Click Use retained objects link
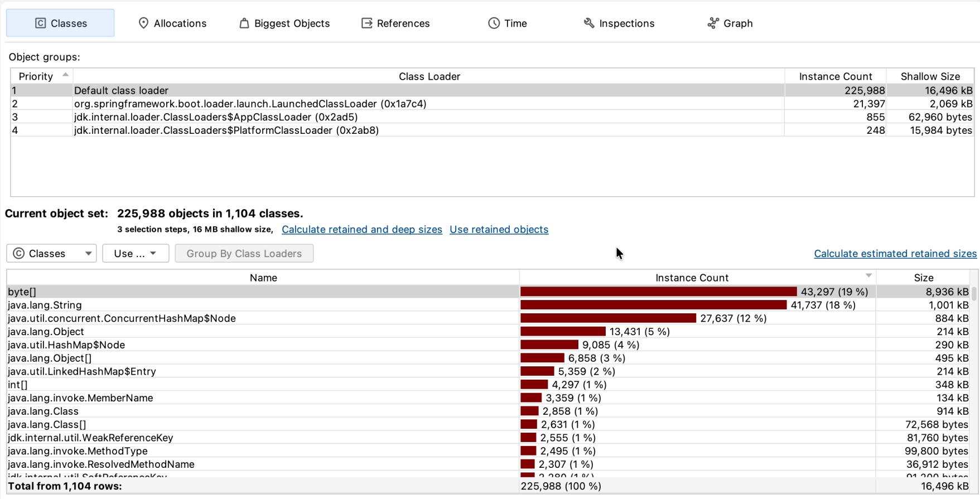Image resolution: width=980 pixels, height=499 pixels. pyautogui.click(x=499, y=229)
